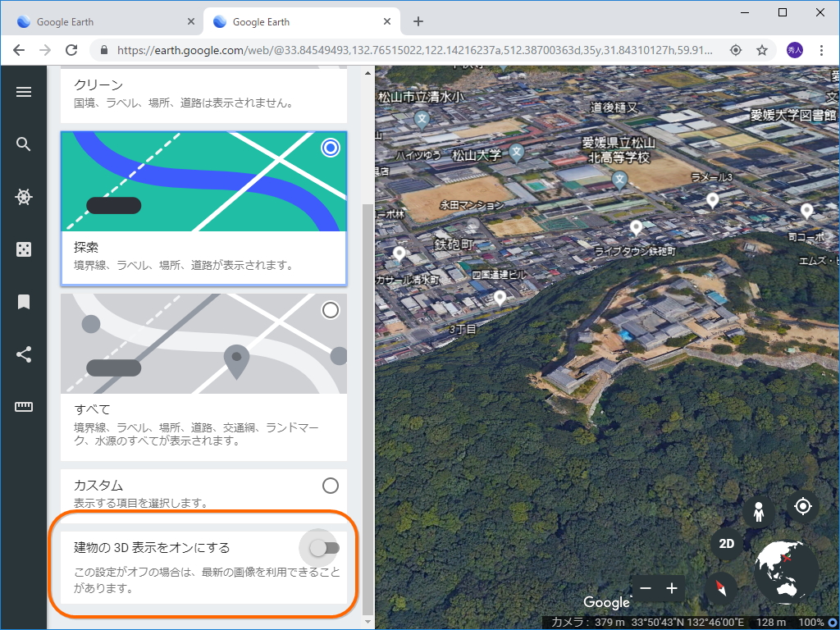
Task: Click the カサール清水町 place pin
Action: point(399,253)
